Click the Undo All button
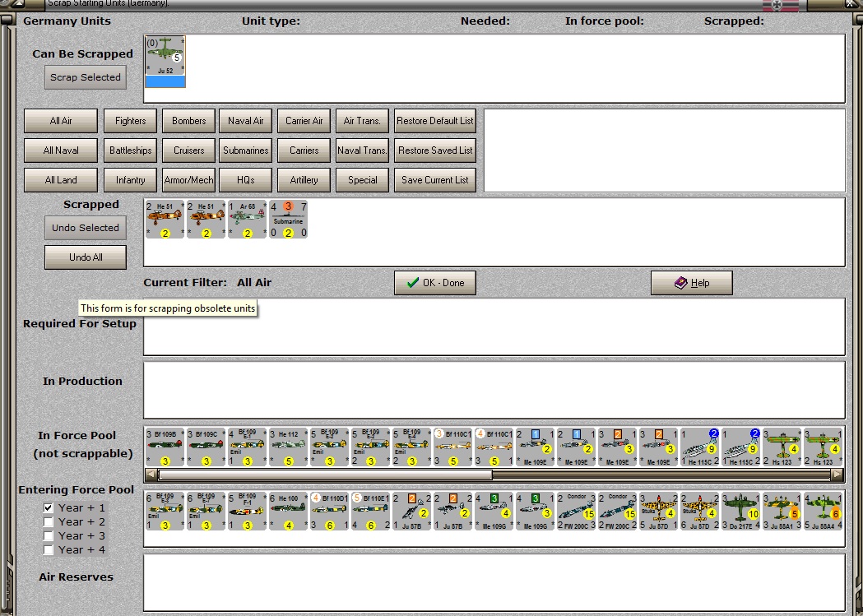 click(x=86, y=257)
